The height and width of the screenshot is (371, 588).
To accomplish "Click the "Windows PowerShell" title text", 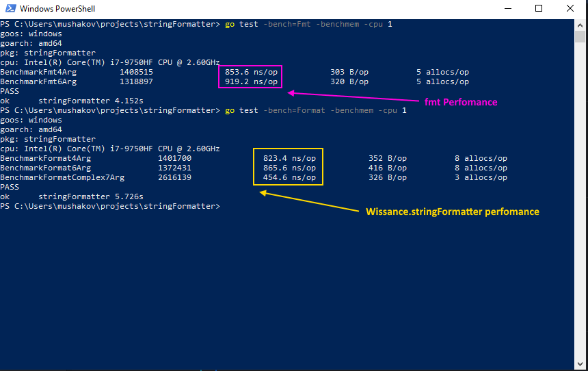I will (x=57, y=9).
